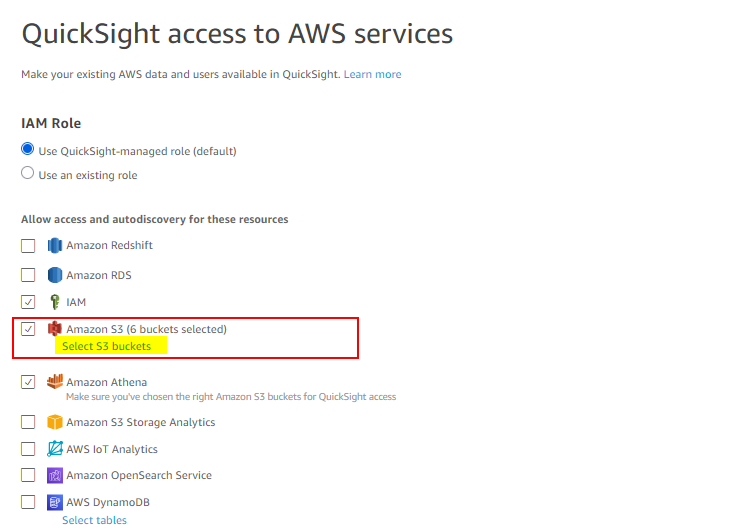
Task: Click the red Amazon S3 icon
Action: pyautogui.click(x=55, y=329)
